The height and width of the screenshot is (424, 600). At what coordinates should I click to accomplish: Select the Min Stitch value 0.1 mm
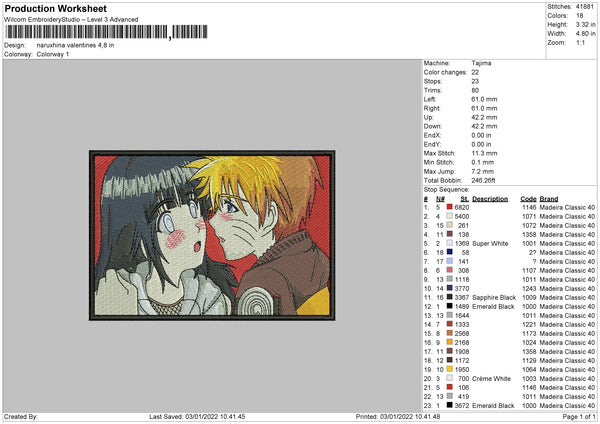(x=482, y=162)
